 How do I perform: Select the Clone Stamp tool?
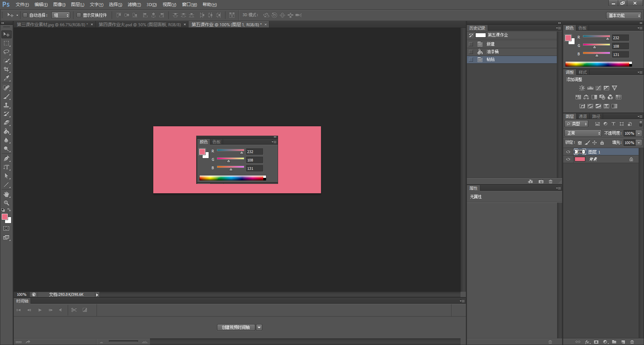point(6,105)
